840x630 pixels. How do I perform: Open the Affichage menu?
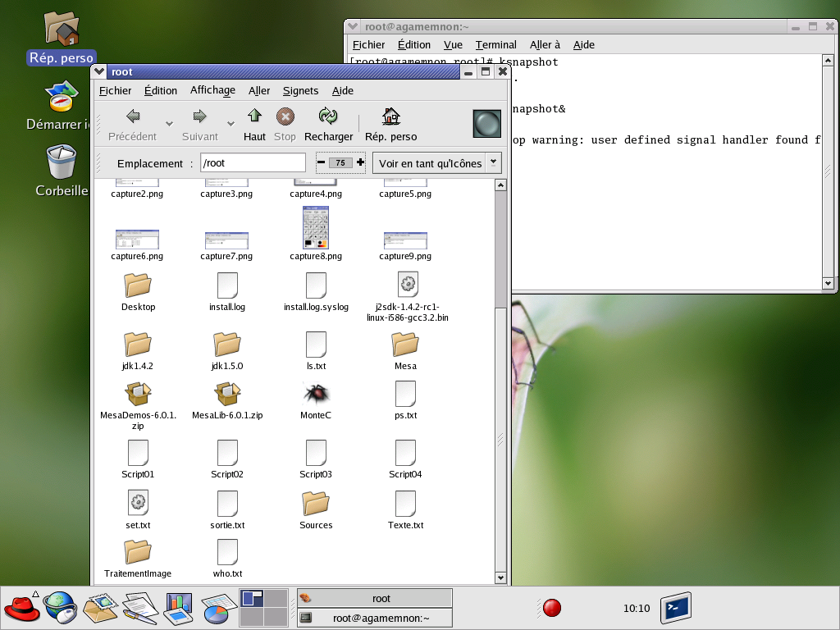pos(212,90)
